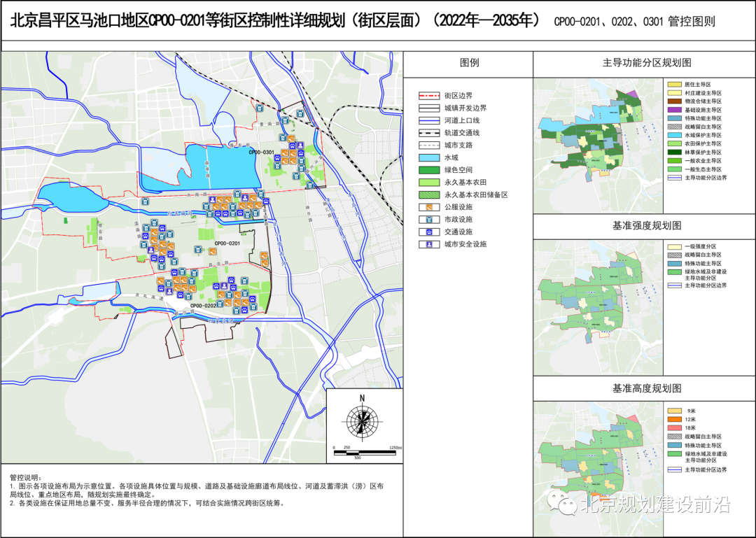Click the 交通设施 legend icon
Viewport: 756px width, 538px height.
click(428, 232)
